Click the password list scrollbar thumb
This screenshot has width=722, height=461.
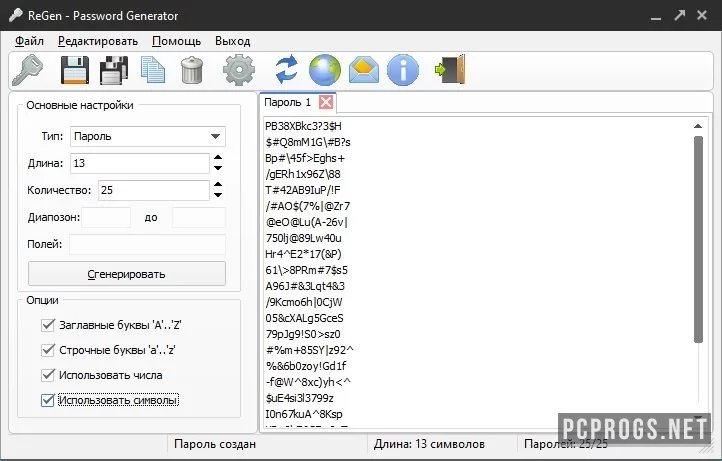point(698,239)
